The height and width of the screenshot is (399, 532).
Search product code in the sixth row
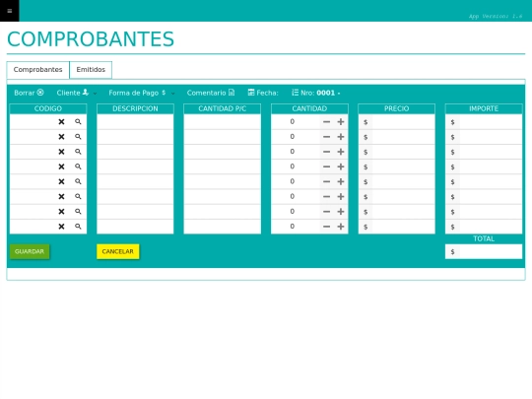pyautogui.click(x=78, y=196)
